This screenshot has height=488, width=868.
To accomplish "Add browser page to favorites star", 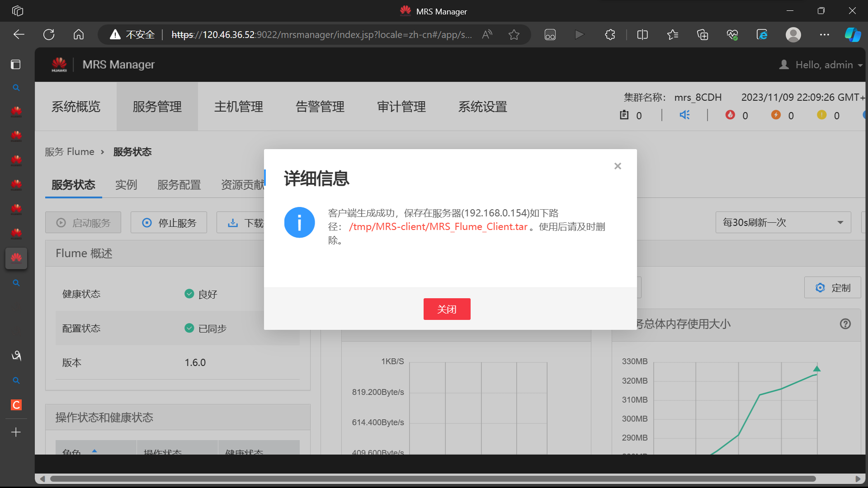I will 514,35.
